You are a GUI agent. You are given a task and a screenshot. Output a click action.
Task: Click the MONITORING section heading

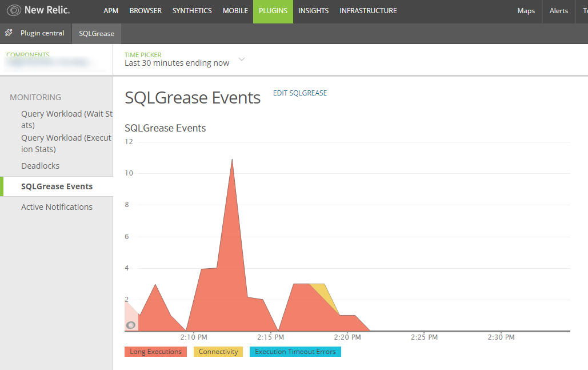point(35,97)
